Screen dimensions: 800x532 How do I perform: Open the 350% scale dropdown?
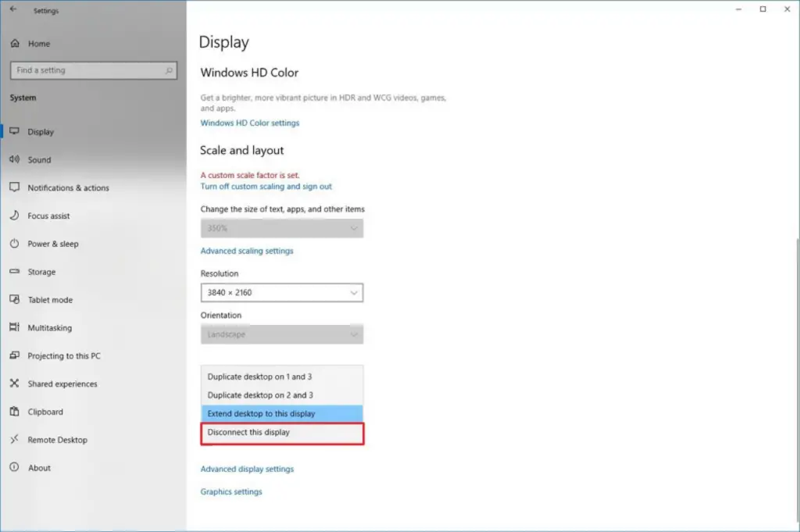pyautogui.click(x=281, y=228)
